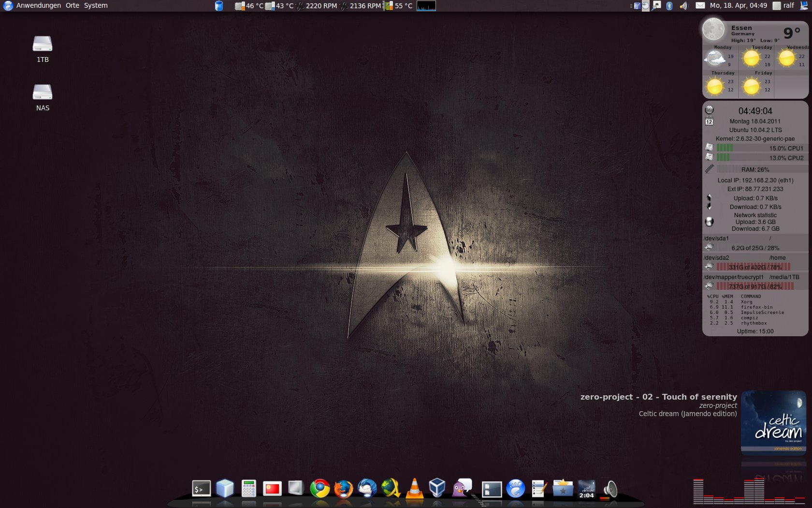Click the 'RAM: 26%' text
Screen dimensions: 812x508
pos(755,170)
